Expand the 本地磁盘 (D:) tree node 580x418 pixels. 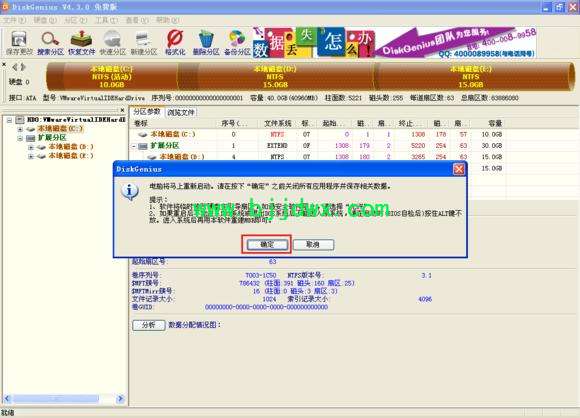tap(31, 147)
